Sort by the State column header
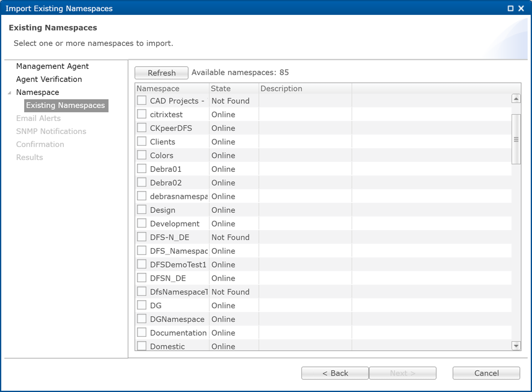This screenshot has height=392, width=532. tap(234, 88)
